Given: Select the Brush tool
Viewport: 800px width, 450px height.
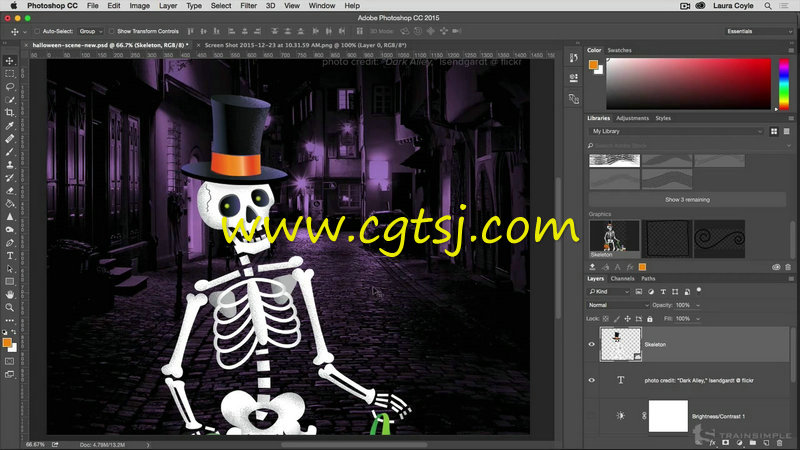Looking at the screenshot, I should (10, 152).
